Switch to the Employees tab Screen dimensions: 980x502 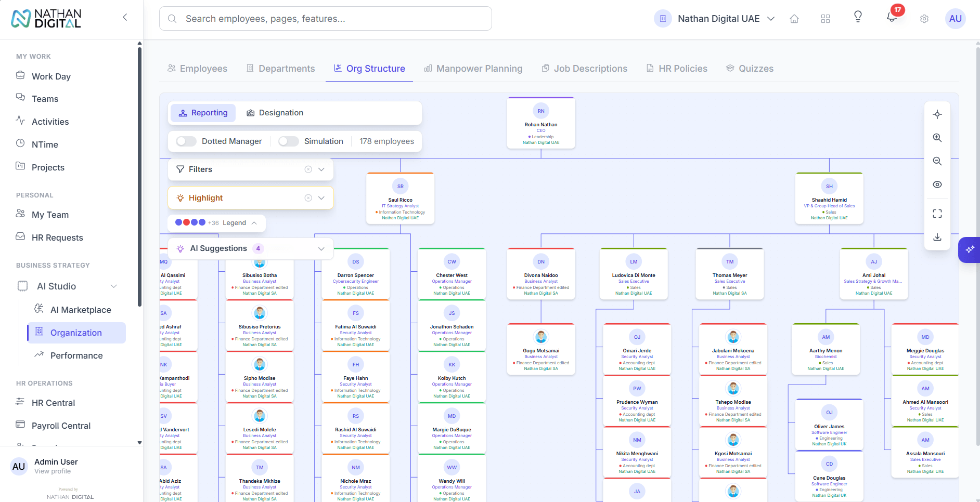pos(197,69)
